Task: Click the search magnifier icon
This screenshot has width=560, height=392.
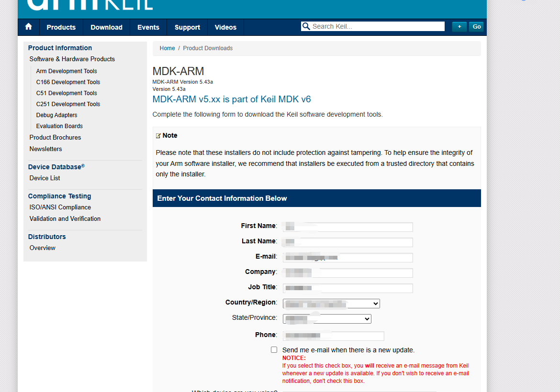Action: tap(306, 26)
